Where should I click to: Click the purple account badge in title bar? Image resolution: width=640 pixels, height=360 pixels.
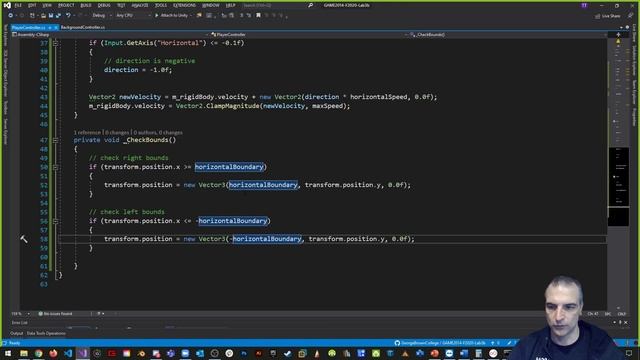584,5
